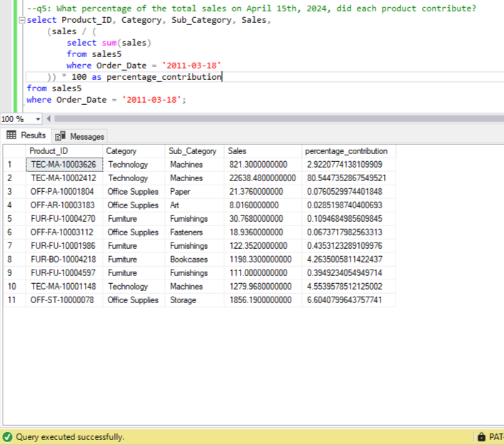Click the horizontal scrollbar left arrow
The image size is (504, 445).
tap(49, 119)
